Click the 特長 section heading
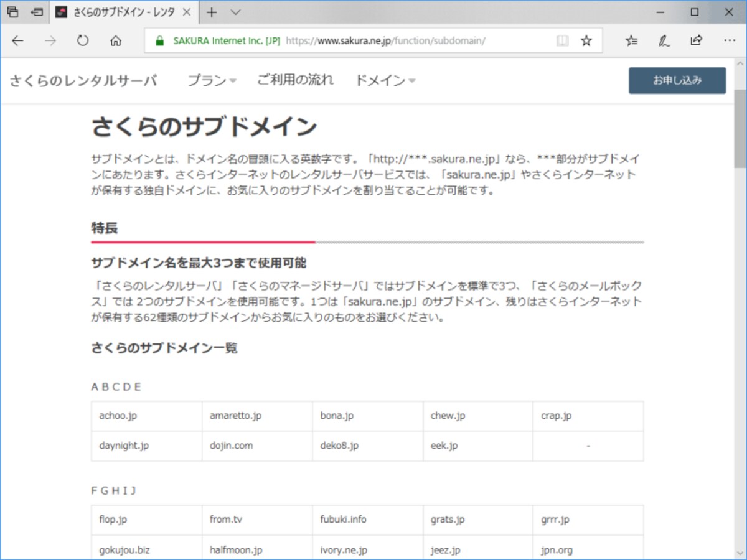 104,228
